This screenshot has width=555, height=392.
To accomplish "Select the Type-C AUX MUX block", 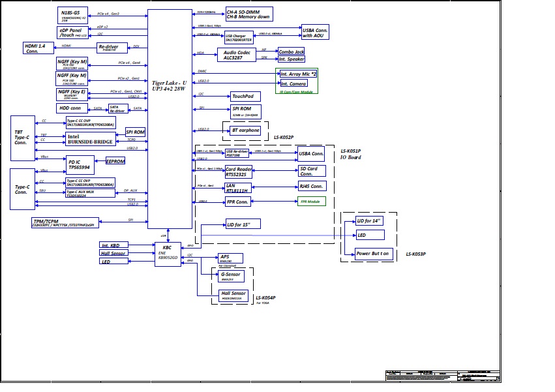I will [x=90, y=193].
